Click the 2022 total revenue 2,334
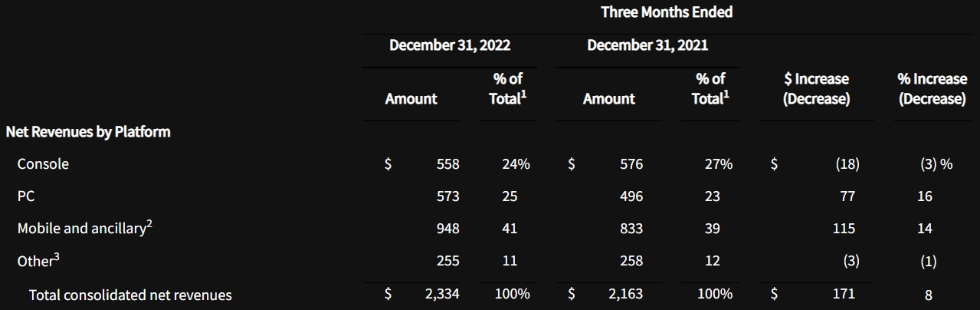Viewport: 980px width, 310px height. pyautogui.click(x=443, y=294)
